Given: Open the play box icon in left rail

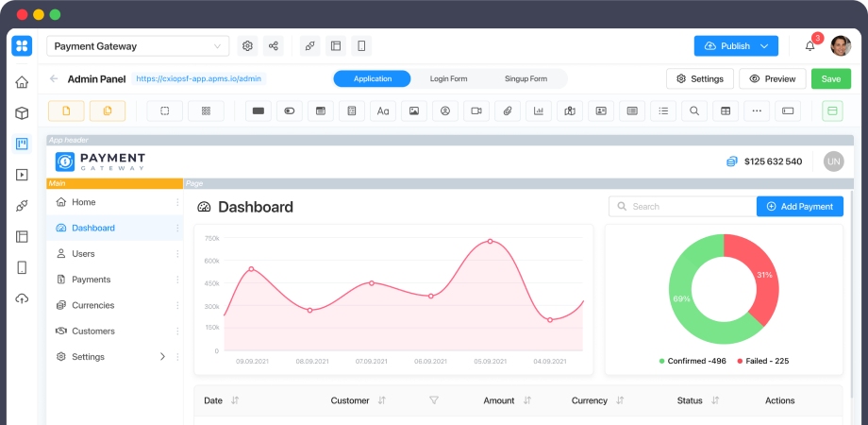Looking at the screenshot, I should [x=22, y=175].
